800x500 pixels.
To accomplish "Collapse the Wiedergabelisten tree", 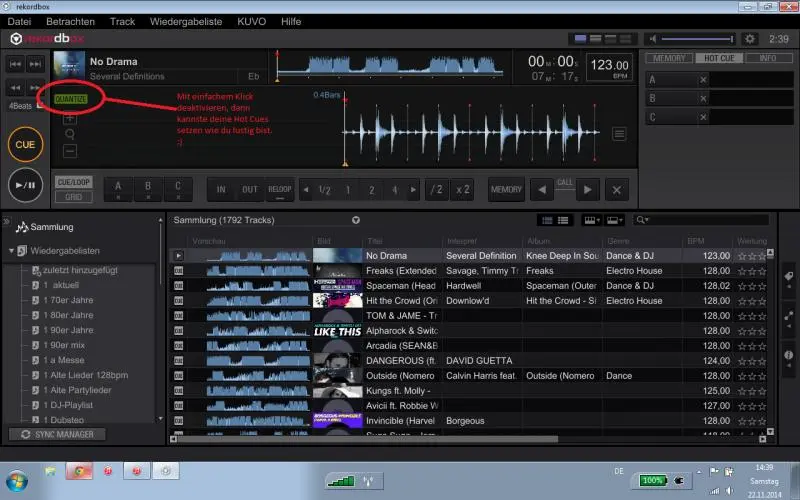I will [12, 251].
